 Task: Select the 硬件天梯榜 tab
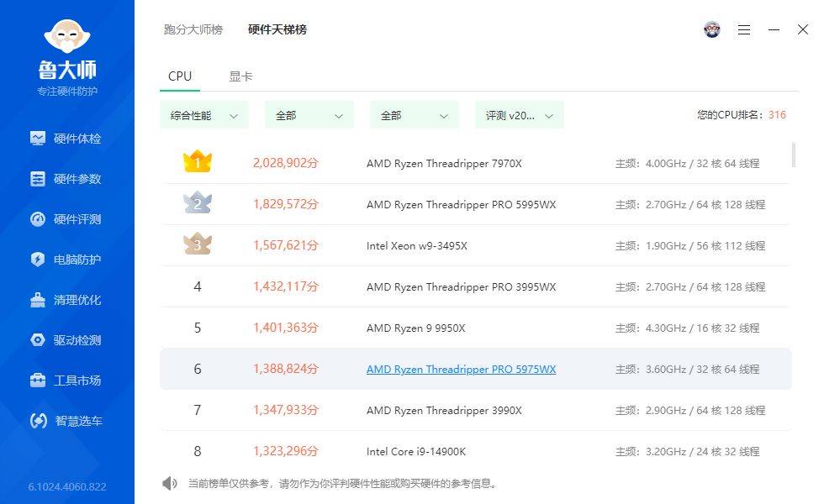pyautogui.click(x=277, y=29)
